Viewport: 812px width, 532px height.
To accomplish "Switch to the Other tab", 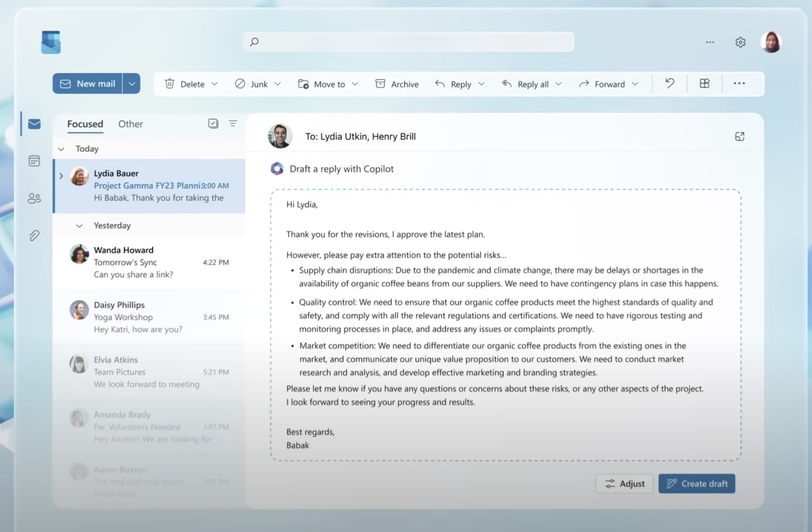I will click(130, 124).
